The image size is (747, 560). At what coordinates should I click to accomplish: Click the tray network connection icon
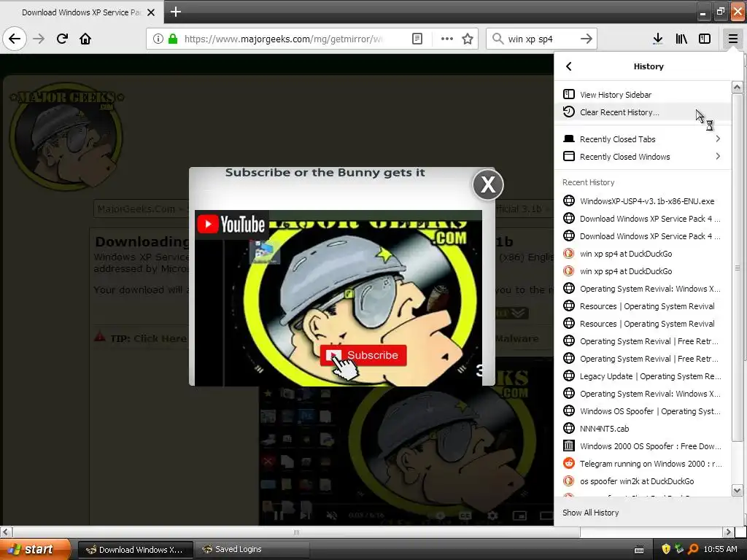coord(679,550)
